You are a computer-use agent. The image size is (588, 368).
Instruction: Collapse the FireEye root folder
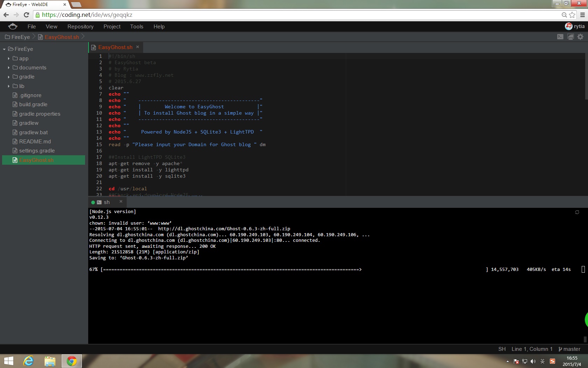pos(4,49)
